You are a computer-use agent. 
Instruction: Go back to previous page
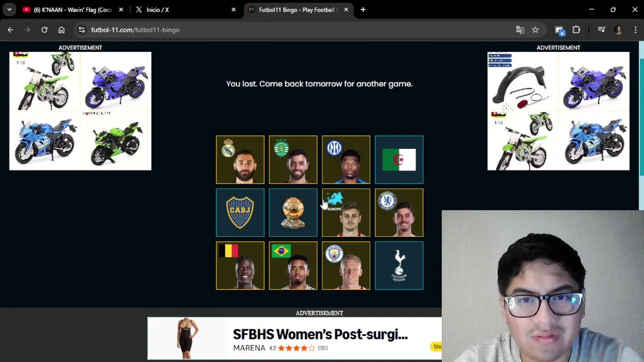11,30
